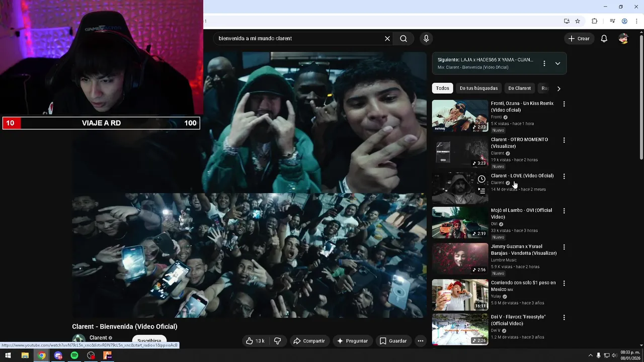Viewport: 644px width, 362px height.
Task: Expand the mix playlist panel chevron
Action: [557, 63]
